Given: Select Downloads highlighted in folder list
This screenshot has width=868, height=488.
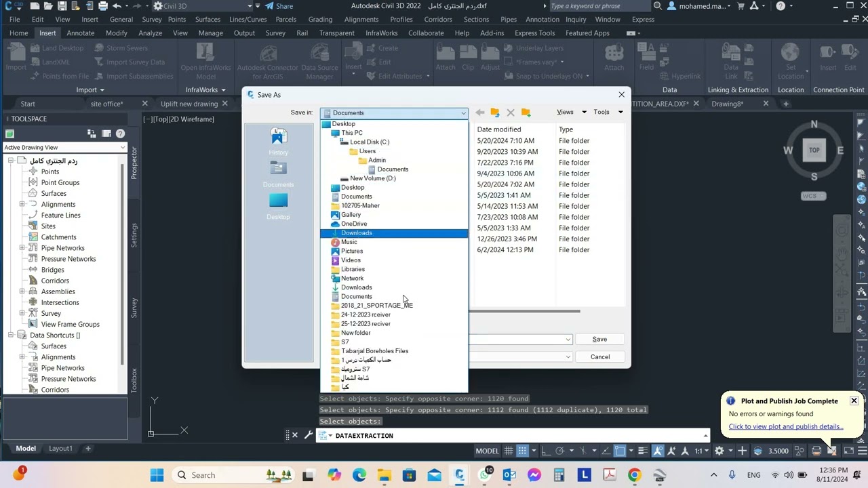Looking at the screenshot, I should pyautogui.click(x=394, y=232).
